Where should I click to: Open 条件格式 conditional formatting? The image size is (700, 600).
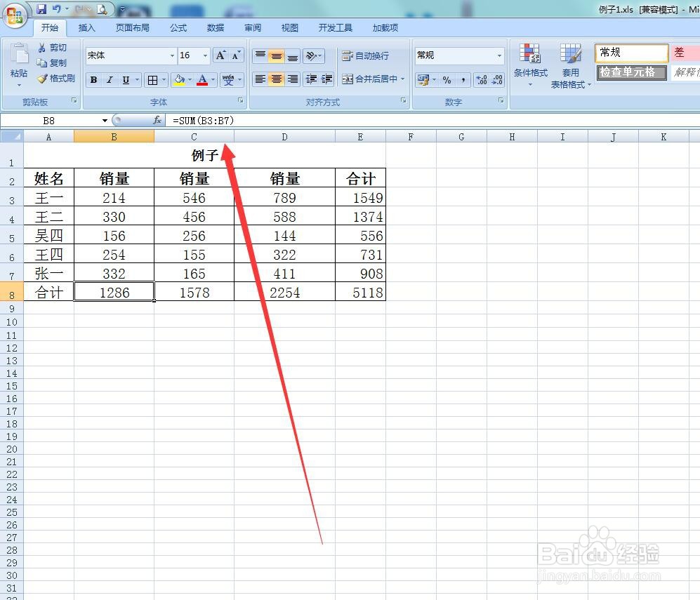(x=530, y=65)
